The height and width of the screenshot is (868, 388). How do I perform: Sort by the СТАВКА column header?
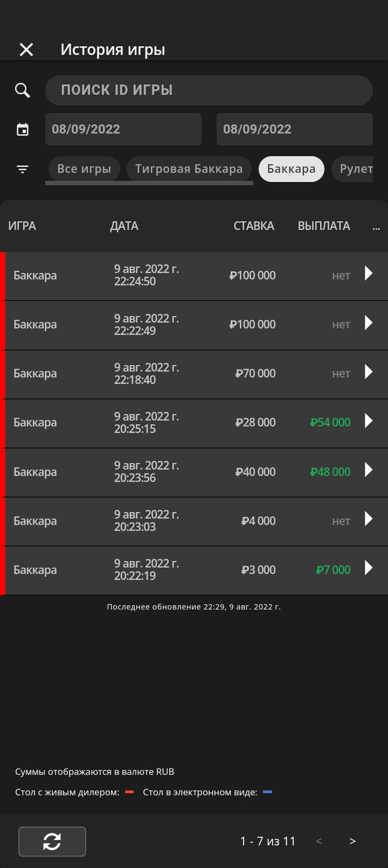click(x=254, y=226)
